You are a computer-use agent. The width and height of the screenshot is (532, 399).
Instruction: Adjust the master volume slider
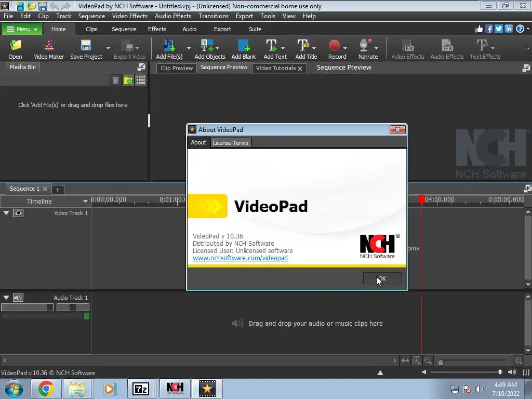pyautogui.click(x=500, y=372)
